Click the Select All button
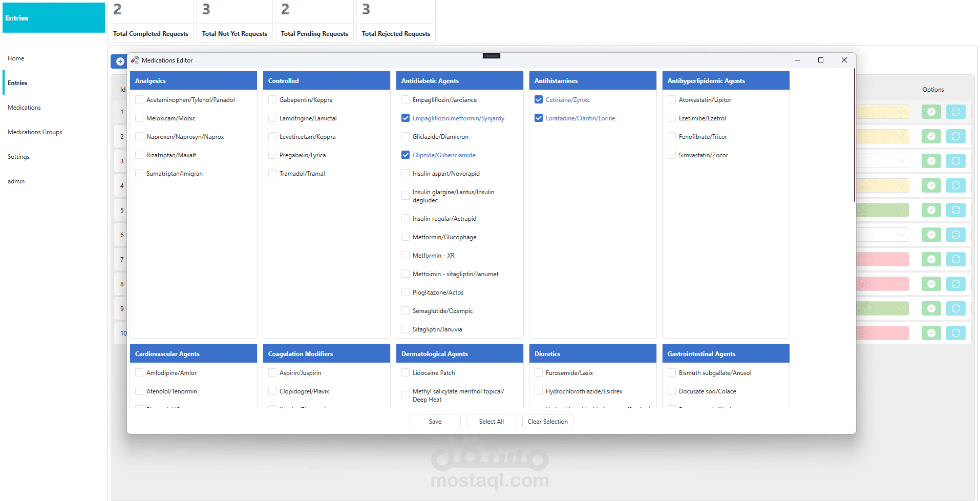The image size is (980, 501). (x=492, y=422)
